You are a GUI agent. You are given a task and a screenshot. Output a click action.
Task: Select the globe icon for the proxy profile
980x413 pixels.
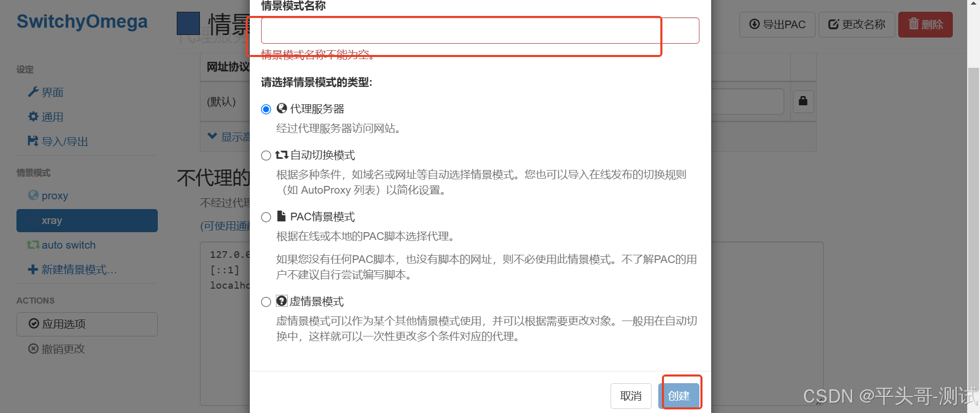point(33,195)
